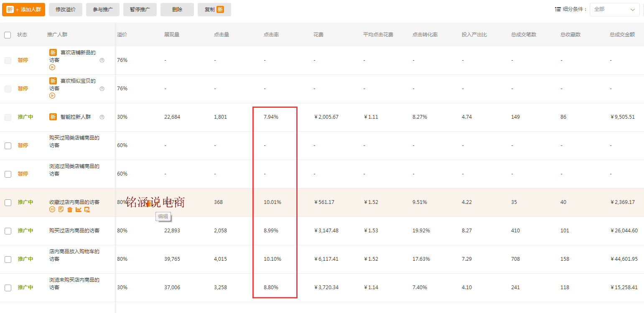
Task: Click the 添加人群 button
Action: point(23,9)
